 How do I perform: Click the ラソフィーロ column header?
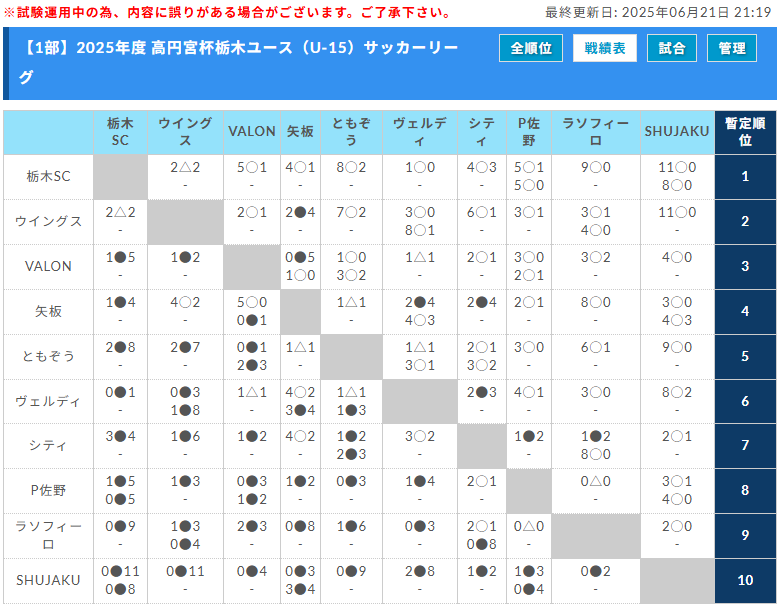596,132
